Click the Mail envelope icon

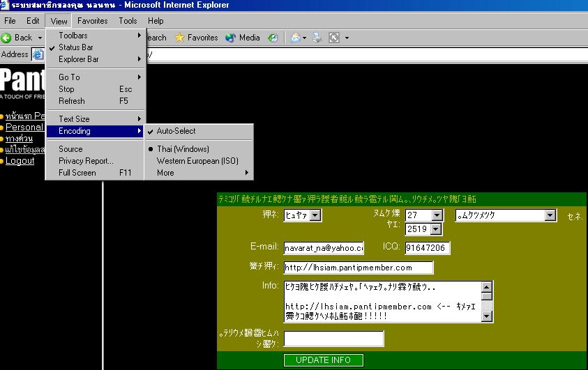[x=296, y=38]
